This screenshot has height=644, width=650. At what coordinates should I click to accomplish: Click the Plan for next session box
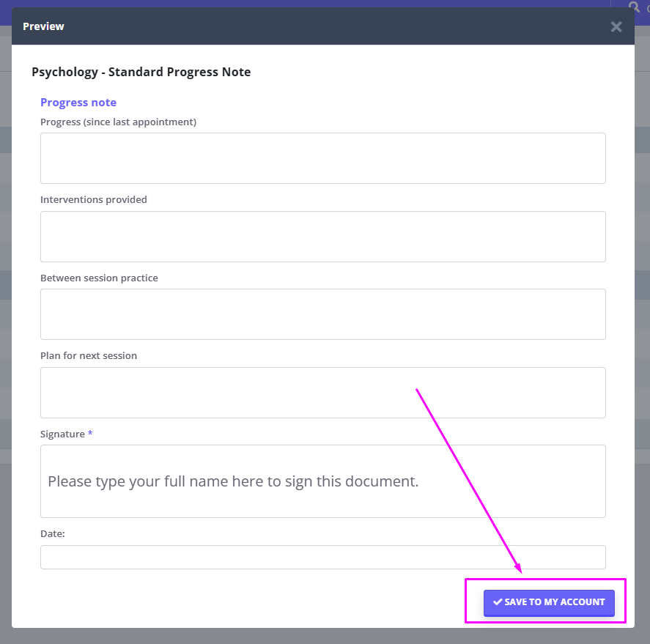[x=322, y=392]
